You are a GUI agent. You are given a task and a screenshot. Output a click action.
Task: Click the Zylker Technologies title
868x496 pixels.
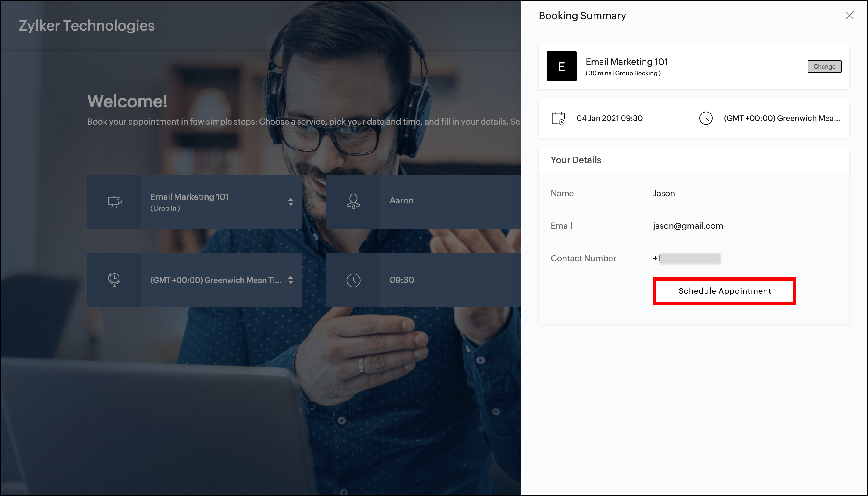pyautogui.click(x=86, y=26)
